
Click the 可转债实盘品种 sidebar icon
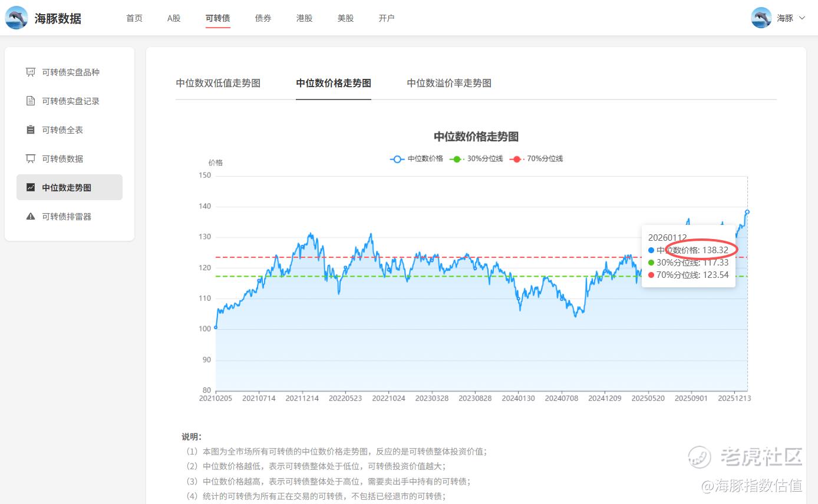tap(31, 72)
